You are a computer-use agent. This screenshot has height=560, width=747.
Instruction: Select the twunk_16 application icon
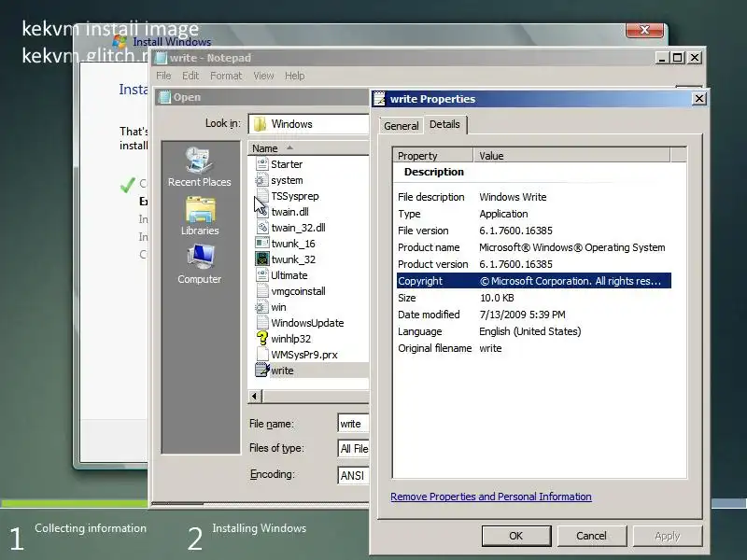click(x=262, y=244)
